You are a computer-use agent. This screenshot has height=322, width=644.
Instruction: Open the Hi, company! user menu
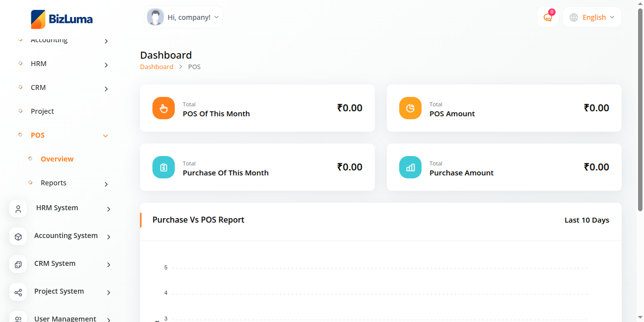tap(183, 17)
